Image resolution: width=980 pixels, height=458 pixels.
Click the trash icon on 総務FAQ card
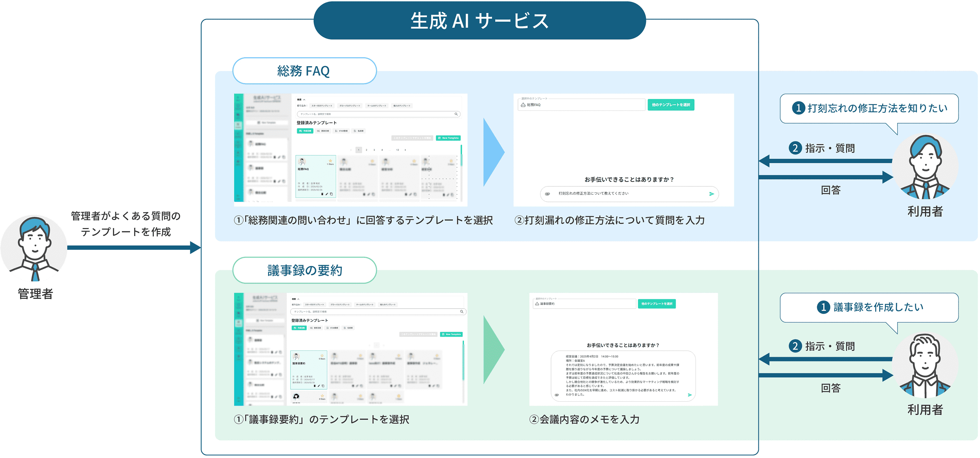pos(322,194)
